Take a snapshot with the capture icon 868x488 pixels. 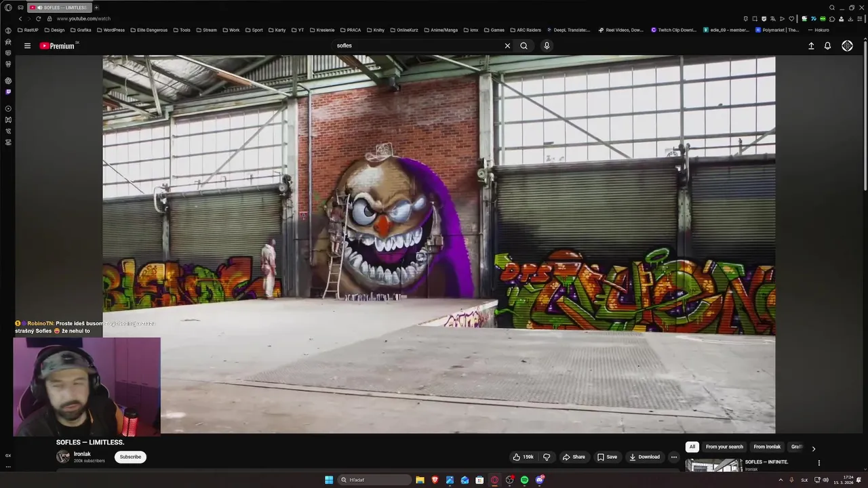click(x=755, y=19)
